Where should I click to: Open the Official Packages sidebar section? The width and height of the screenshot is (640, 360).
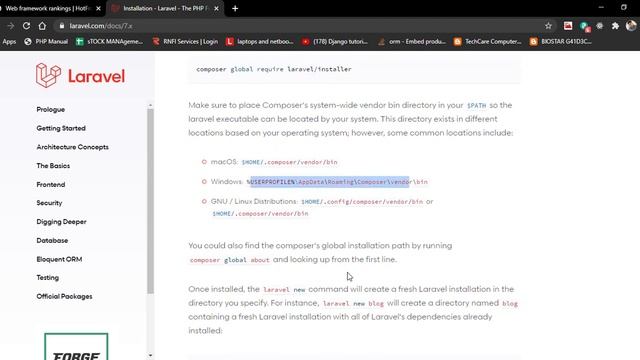64,296
